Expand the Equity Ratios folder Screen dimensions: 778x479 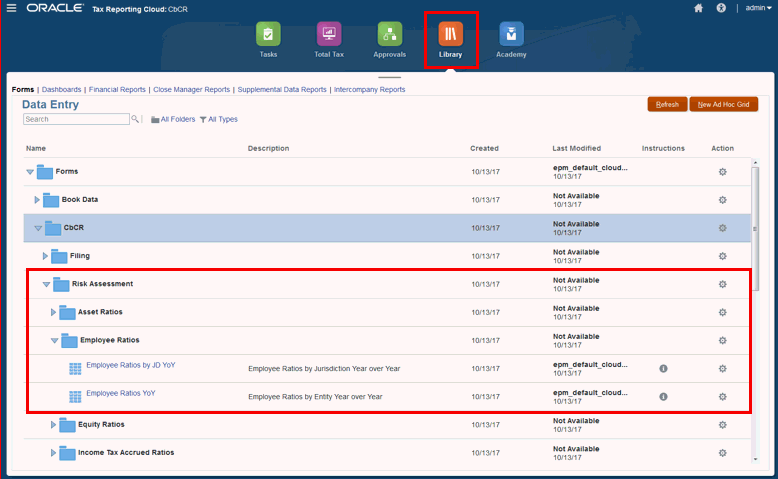[x=53, y=424]
